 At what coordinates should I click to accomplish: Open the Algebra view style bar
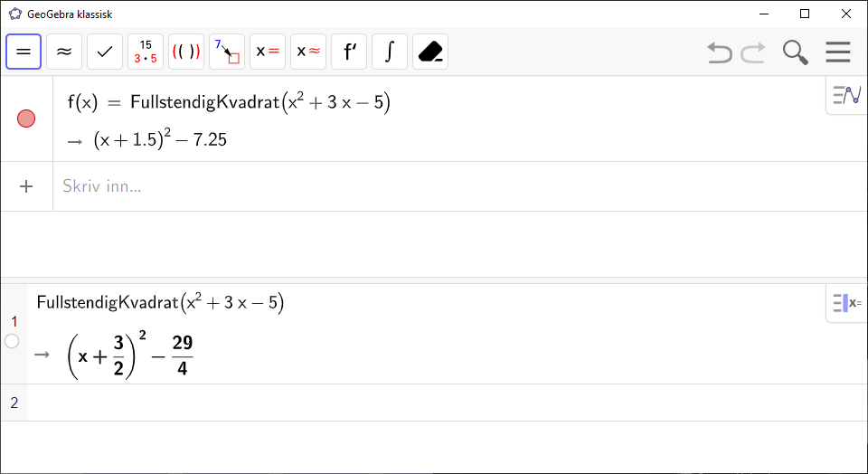[847, 95]
